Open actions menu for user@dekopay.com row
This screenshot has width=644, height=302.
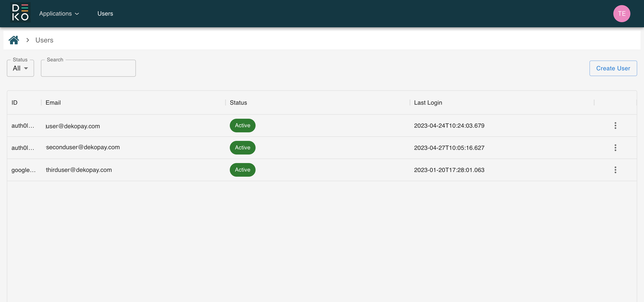pos(615,126)
